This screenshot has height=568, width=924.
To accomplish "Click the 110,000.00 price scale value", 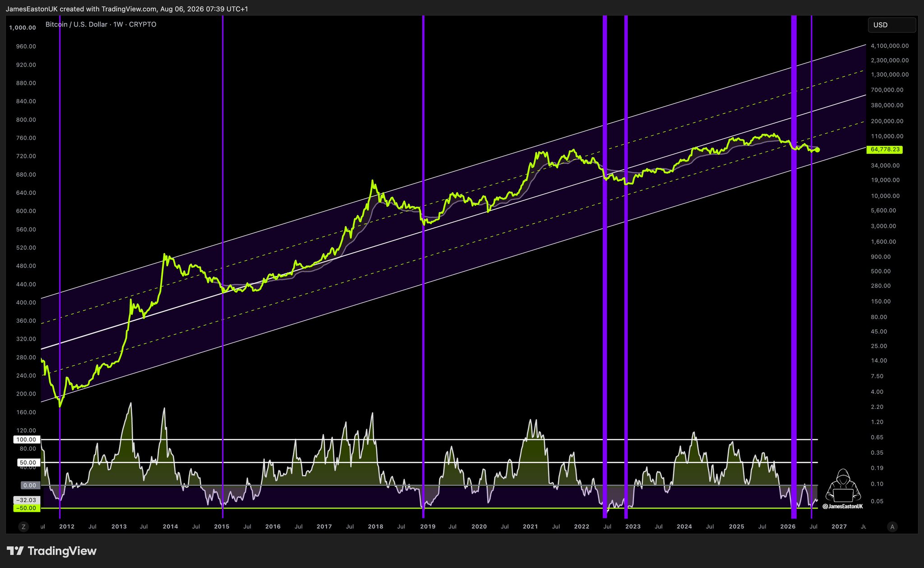I will tap(887, 136).
